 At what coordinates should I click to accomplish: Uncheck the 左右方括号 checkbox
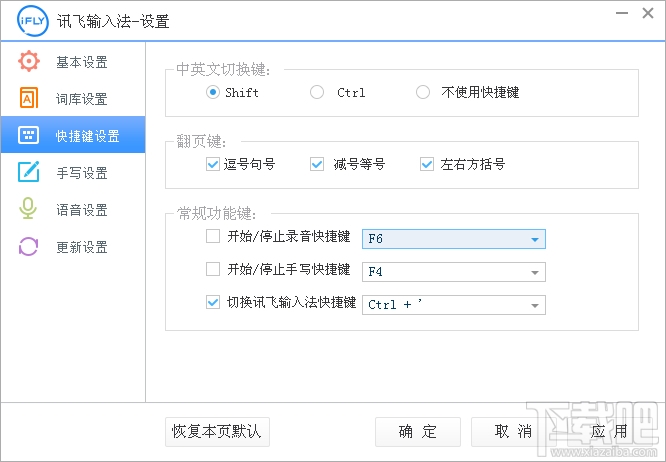(426, 164)
